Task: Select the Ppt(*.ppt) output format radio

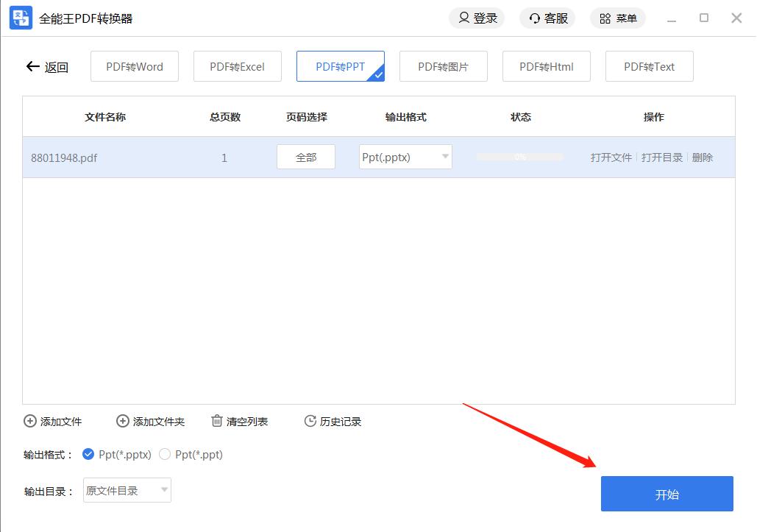Action: [165, 455]
